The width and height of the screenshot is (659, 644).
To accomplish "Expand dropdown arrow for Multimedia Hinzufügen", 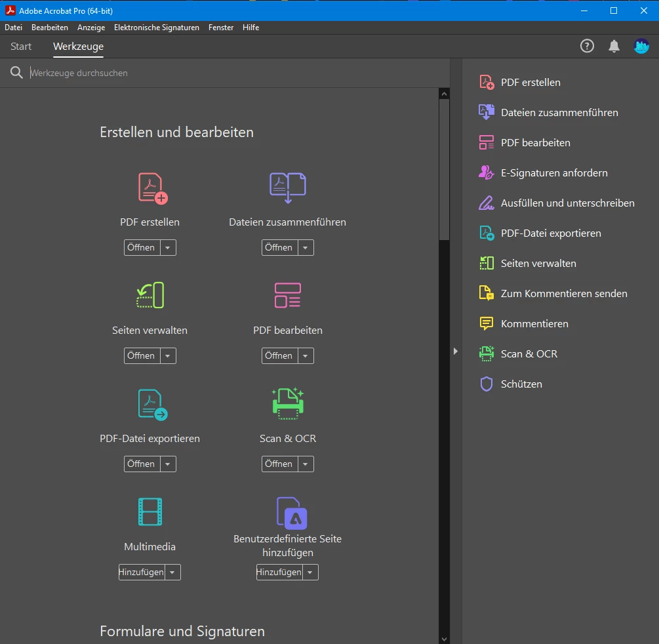I will tap(172, 572).
